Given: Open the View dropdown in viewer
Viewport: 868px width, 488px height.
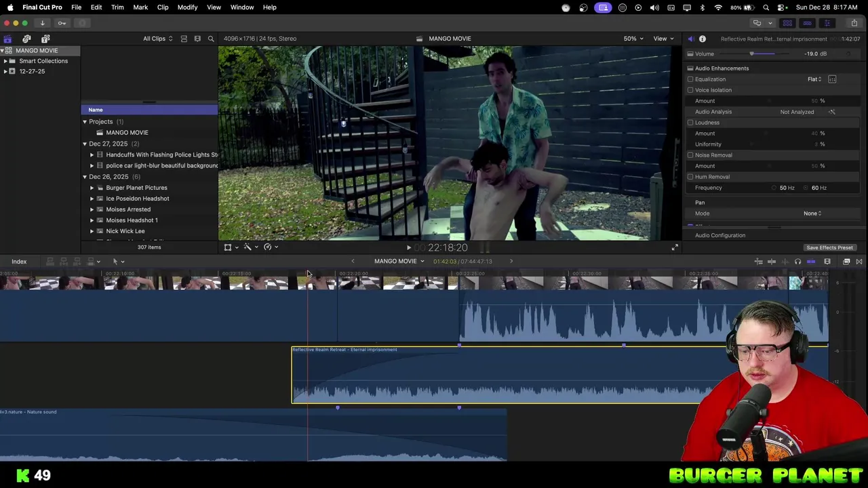Looking at the screenshot, I should (663, 39).
